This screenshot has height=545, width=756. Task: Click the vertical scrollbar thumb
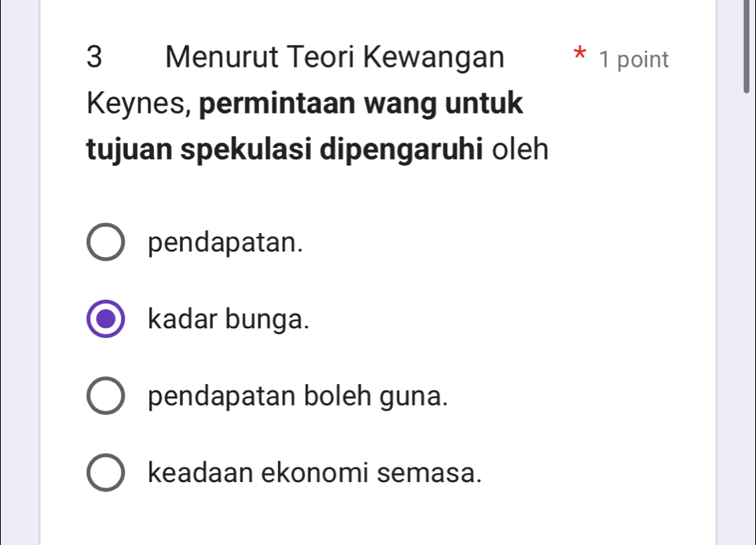point(746,46)
